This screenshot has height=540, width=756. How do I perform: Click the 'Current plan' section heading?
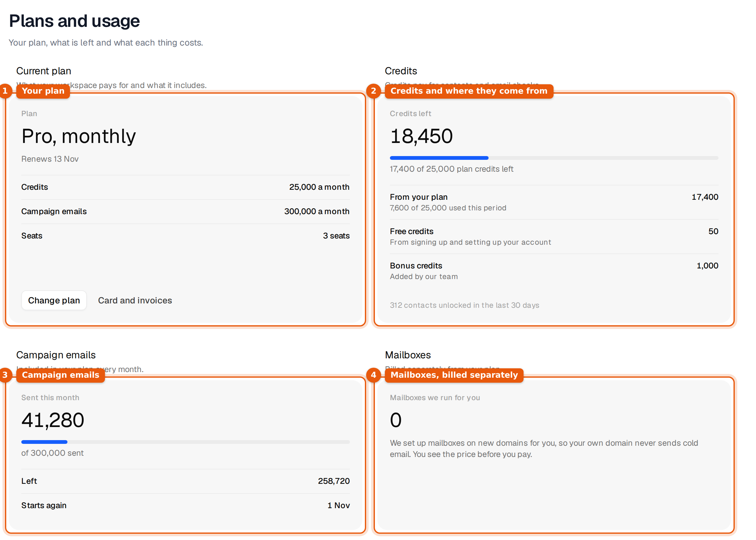pos(44,71)
